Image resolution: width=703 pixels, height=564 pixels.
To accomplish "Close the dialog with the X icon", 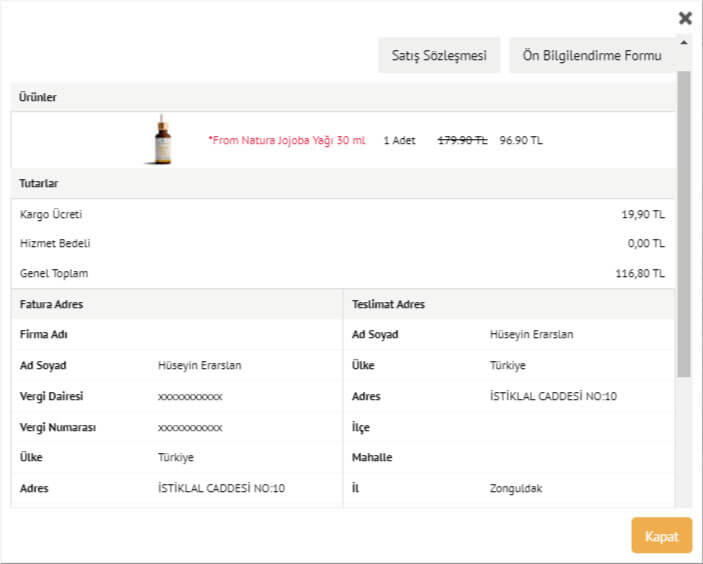I will [685, 18].
